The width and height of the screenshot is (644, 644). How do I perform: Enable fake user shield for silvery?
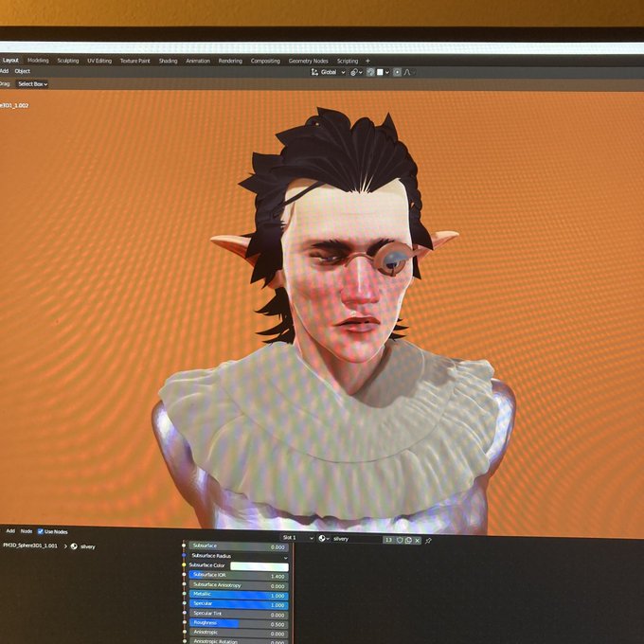[x=400, y=540]
